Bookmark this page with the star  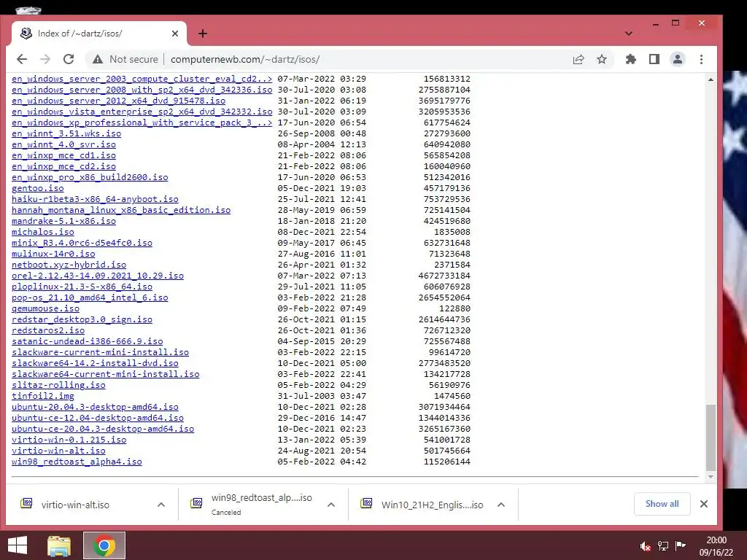pyautogui.click(x=602, y=59)
